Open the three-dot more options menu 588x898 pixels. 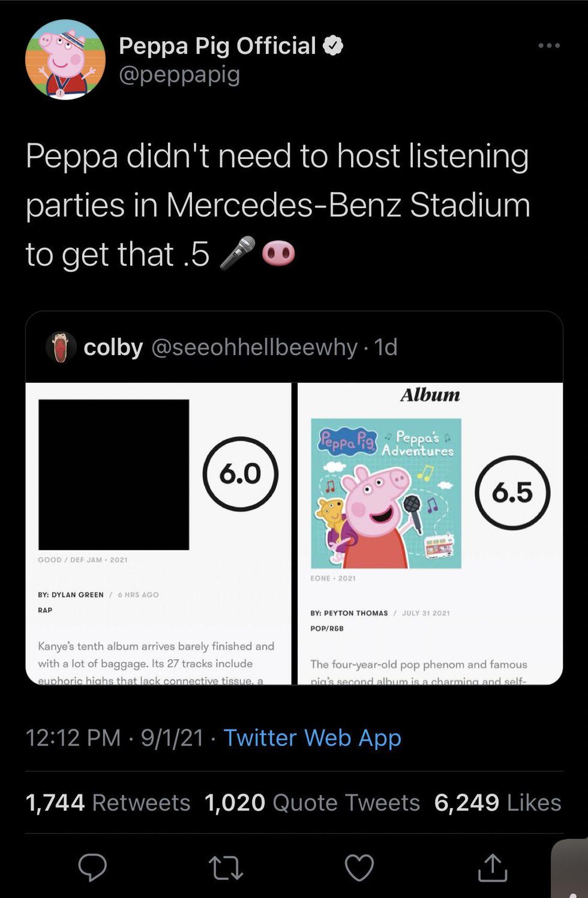pos(549,46)
